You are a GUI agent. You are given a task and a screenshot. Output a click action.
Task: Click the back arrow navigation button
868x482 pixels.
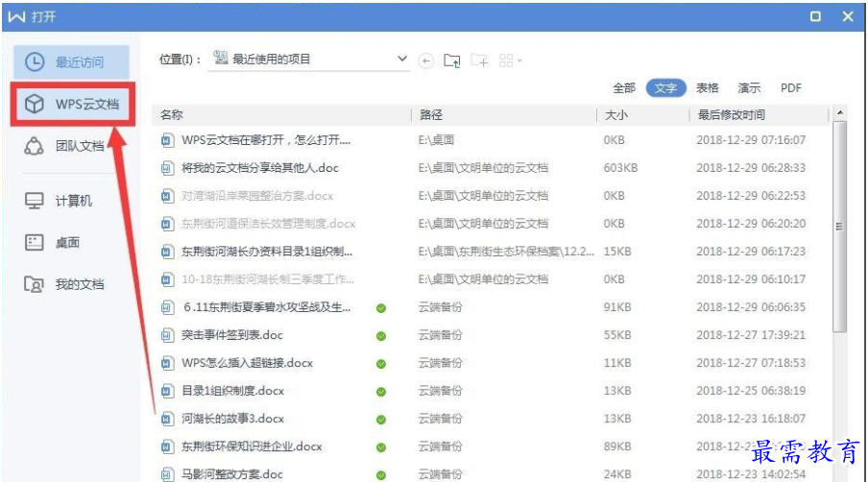click(x=425, y=60)
